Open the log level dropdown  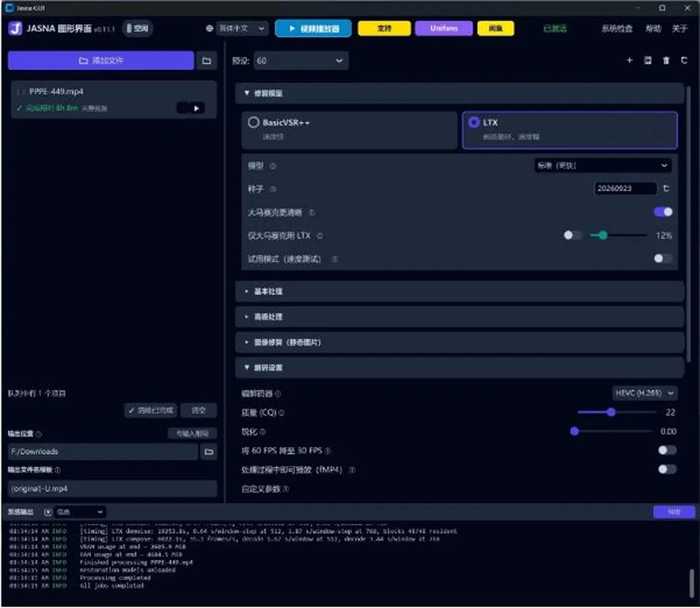click(x=80, y=512)
